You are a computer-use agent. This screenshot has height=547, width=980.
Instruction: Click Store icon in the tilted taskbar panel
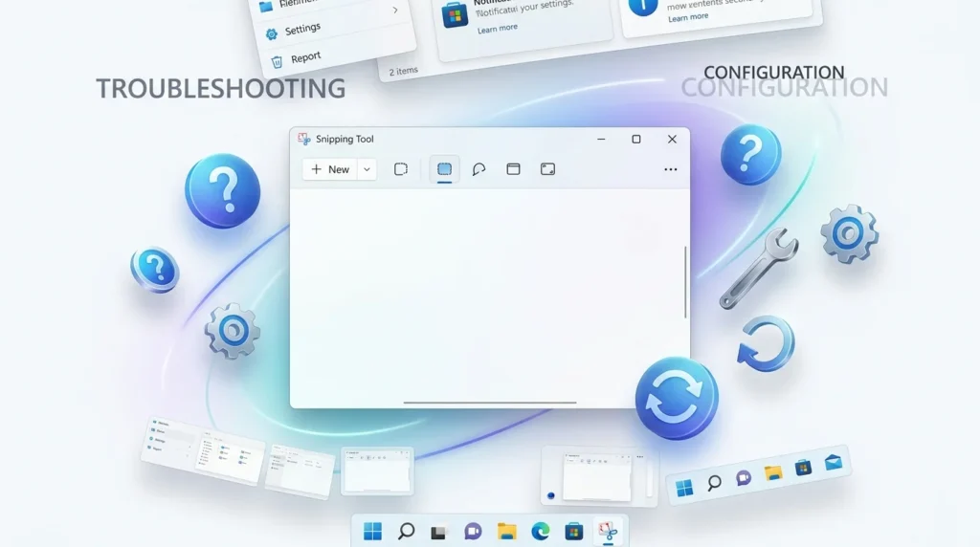(x=803, y=467)
